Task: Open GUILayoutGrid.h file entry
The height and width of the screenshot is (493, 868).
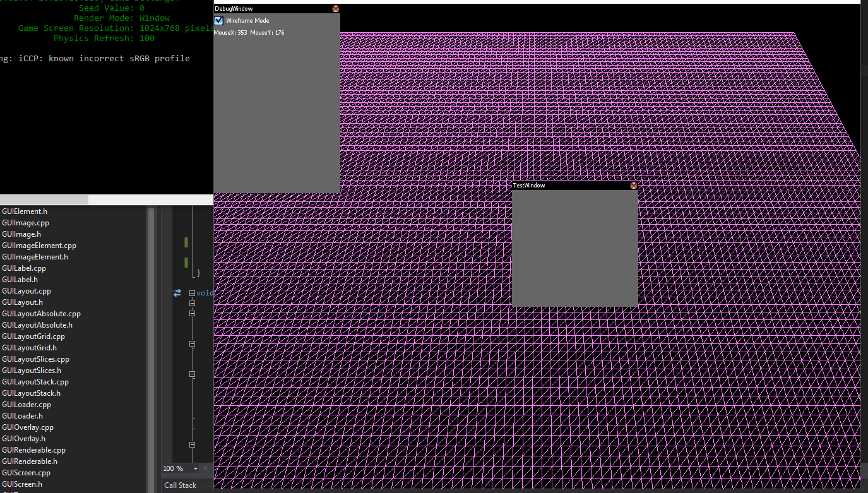Action: [30, 348]
